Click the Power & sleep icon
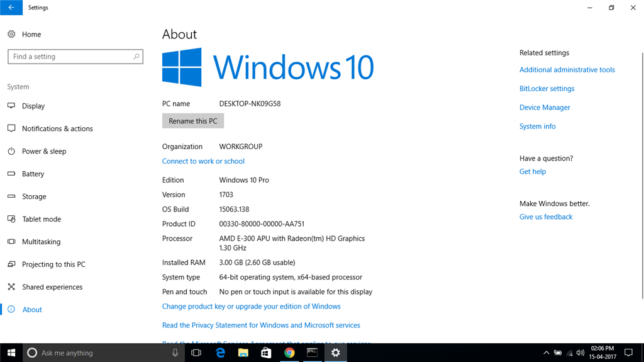 (x=11, y=151)
